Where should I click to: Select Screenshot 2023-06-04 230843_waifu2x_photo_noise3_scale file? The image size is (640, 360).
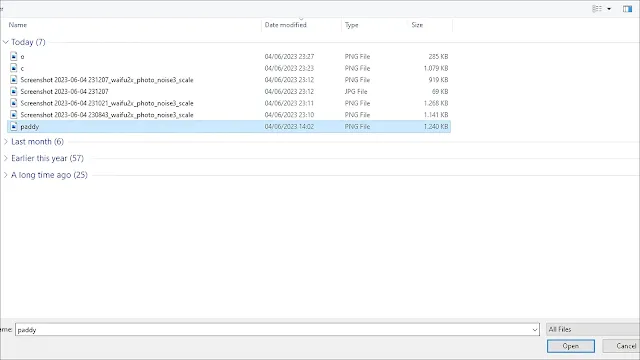point(107,115)
